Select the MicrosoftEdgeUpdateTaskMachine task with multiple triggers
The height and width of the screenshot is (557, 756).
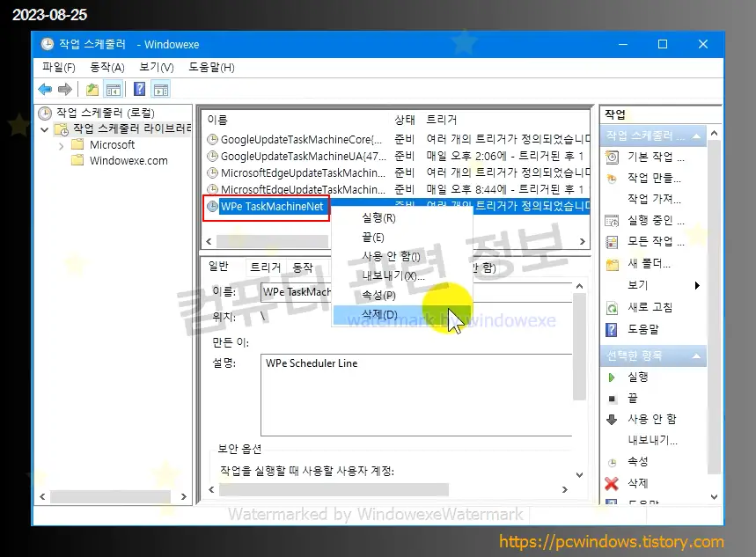tap(398, 172)
